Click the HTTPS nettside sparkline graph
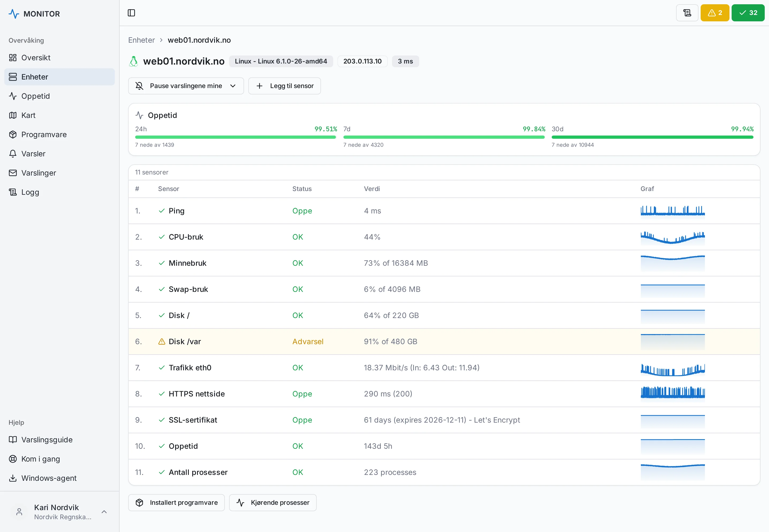The width and height of the screenshot is (769, 532). 673,394
